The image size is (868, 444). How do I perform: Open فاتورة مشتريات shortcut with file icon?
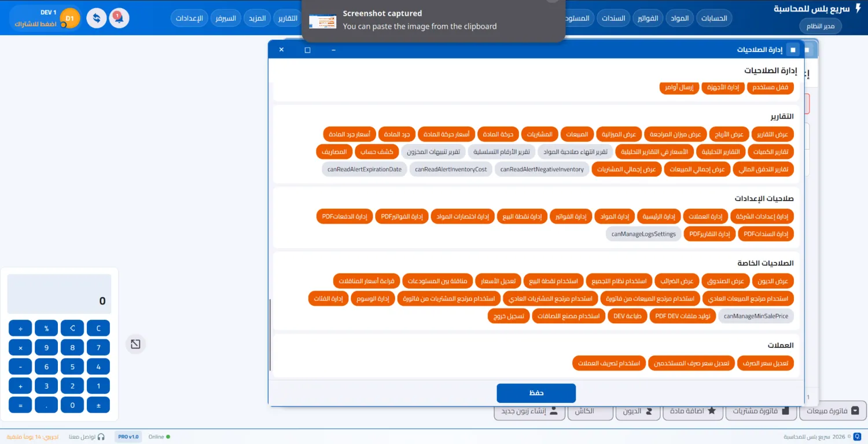(761, 411)
